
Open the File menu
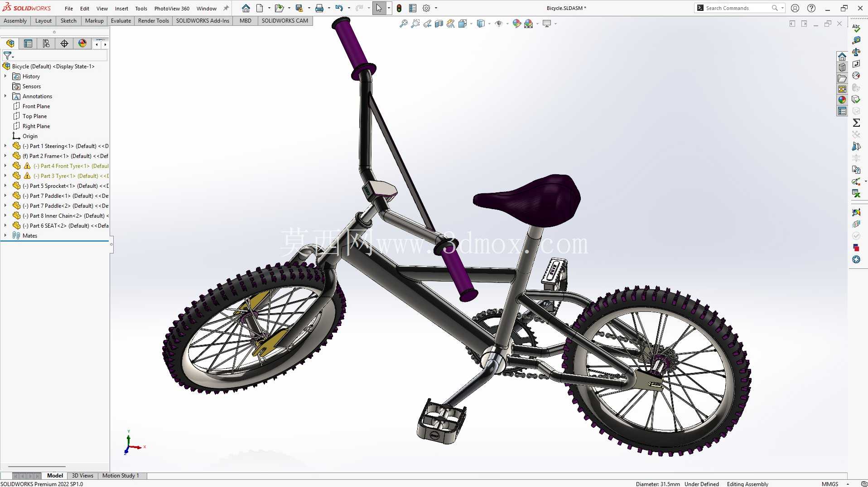pos(69,9)
